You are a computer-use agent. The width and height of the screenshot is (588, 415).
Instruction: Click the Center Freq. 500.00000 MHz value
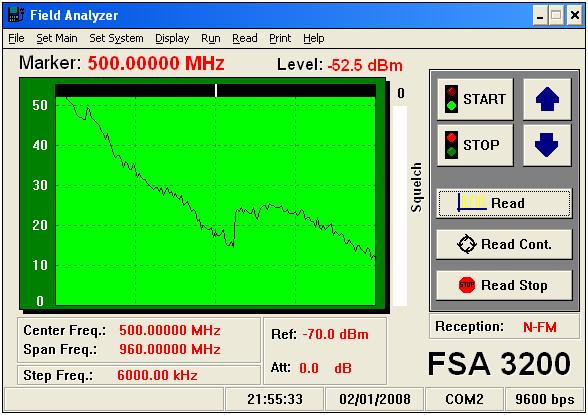pyautogui.click(x=170, y=330)
